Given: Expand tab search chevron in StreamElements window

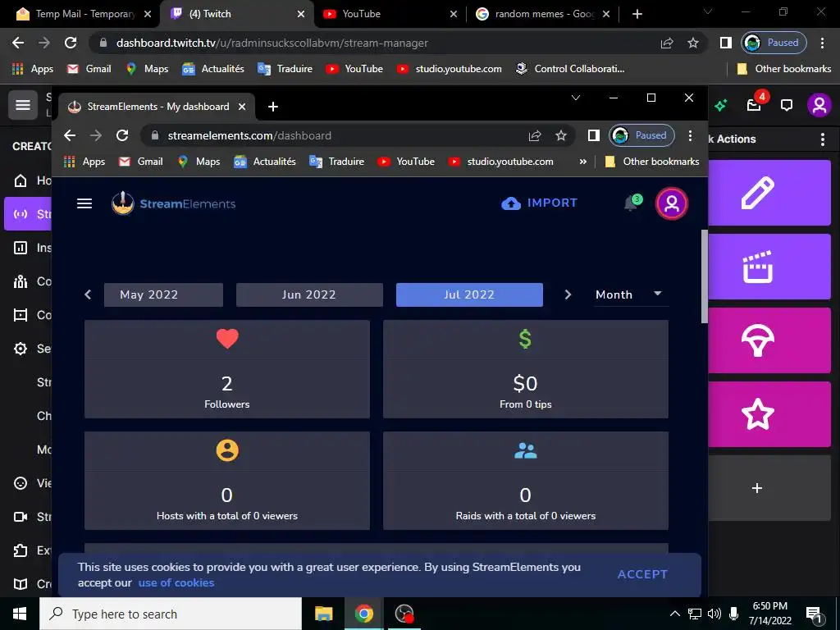Looking at the screenshot, I should [576, 98].
